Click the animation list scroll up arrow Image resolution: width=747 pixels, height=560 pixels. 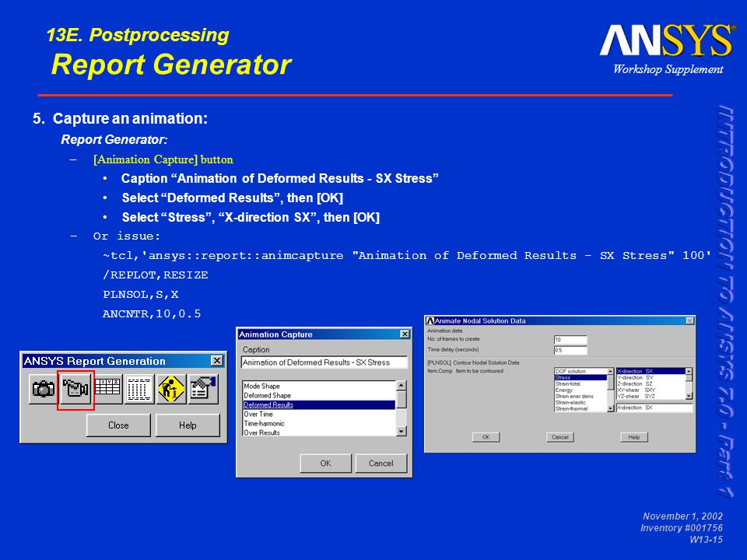click(402, 385)
